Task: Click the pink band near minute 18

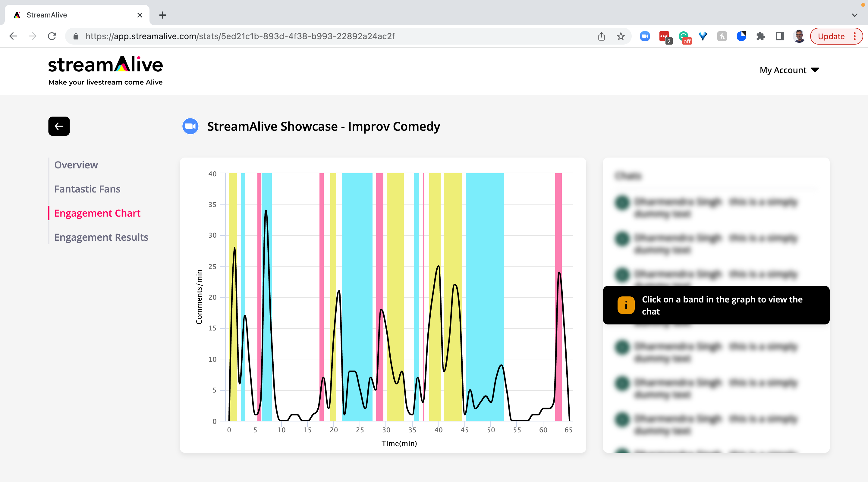Action: click(322, 297)
